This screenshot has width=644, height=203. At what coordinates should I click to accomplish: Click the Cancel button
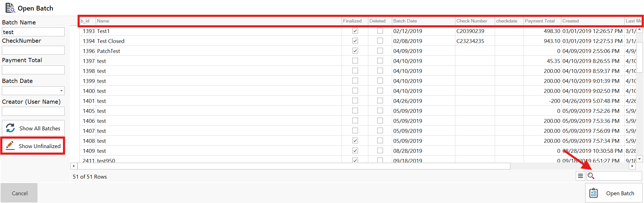[x=19, y=193]
